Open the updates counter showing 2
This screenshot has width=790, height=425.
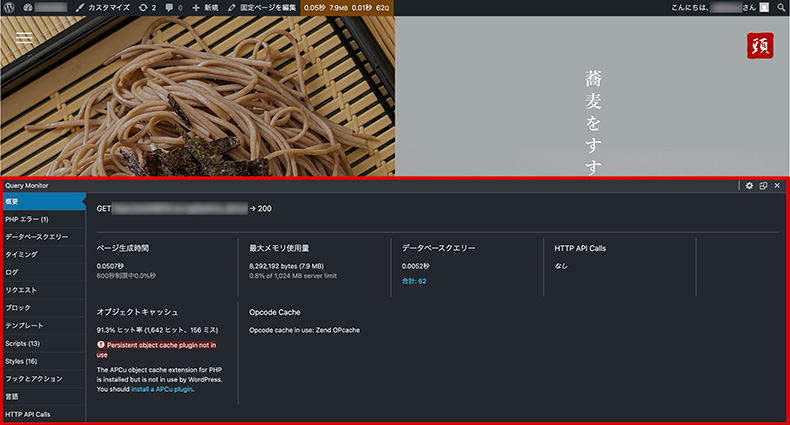[x=148, y=8]
